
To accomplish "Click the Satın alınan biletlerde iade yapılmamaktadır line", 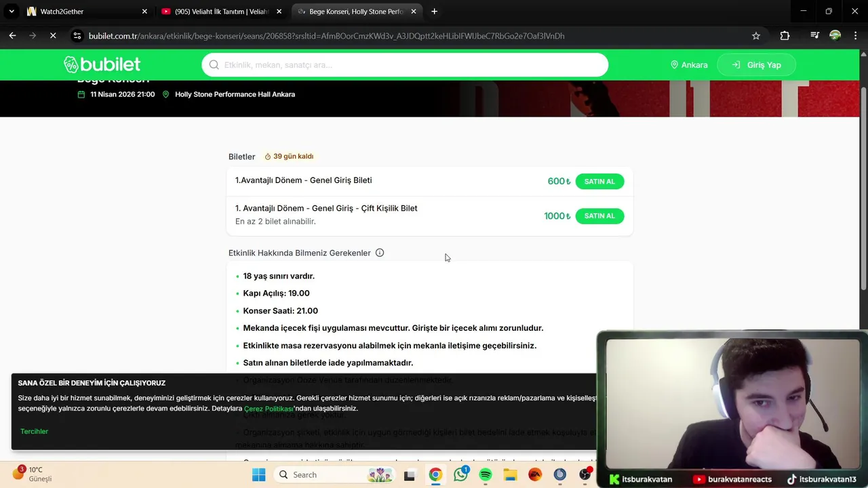I will pos(328,363).
